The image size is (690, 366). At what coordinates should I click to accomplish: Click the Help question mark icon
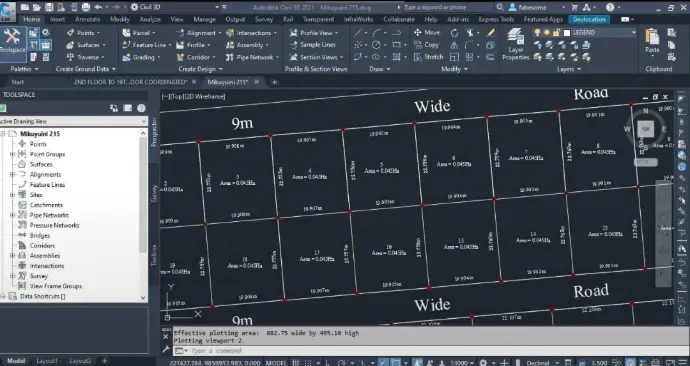pos(609,7)
